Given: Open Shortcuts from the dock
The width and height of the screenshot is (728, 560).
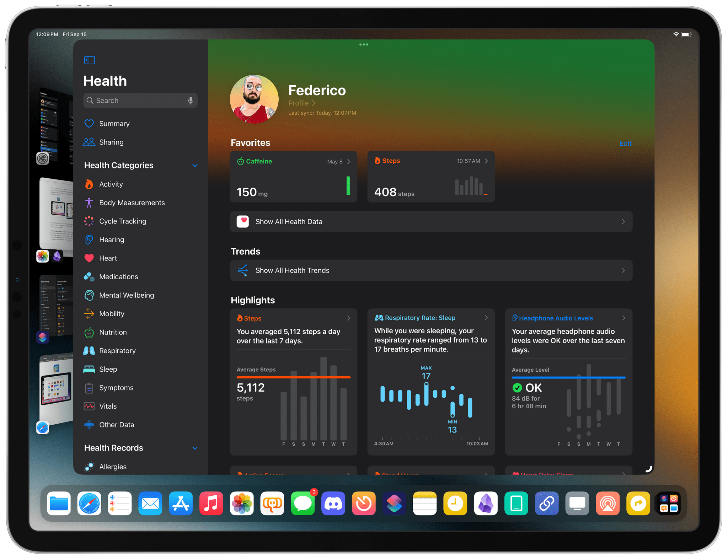Looking at the screenshot, I should [x=394, y=504].
